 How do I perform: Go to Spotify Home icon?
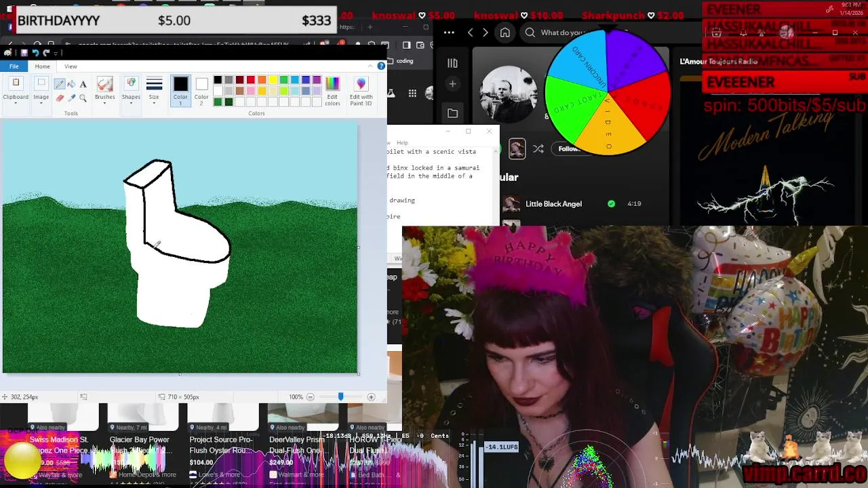(x=505, y=33)
